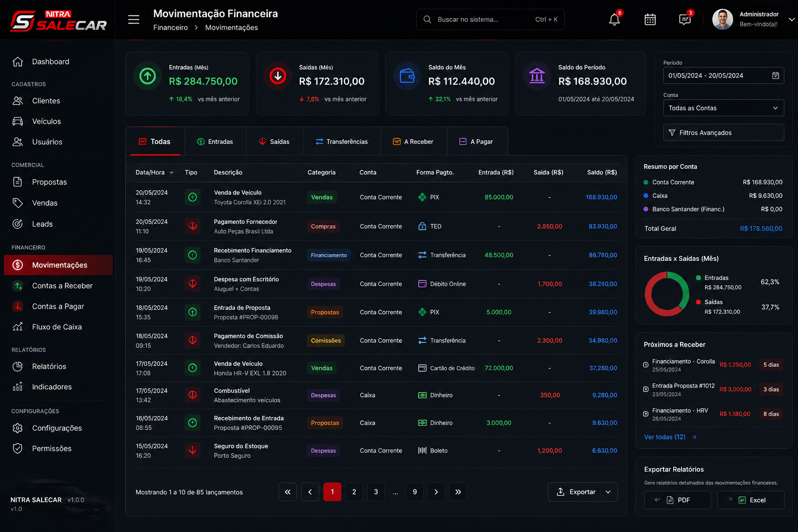Expand the Exportar dropdown arrow
Screen dimensions: 798x532
tap(608, 492)
